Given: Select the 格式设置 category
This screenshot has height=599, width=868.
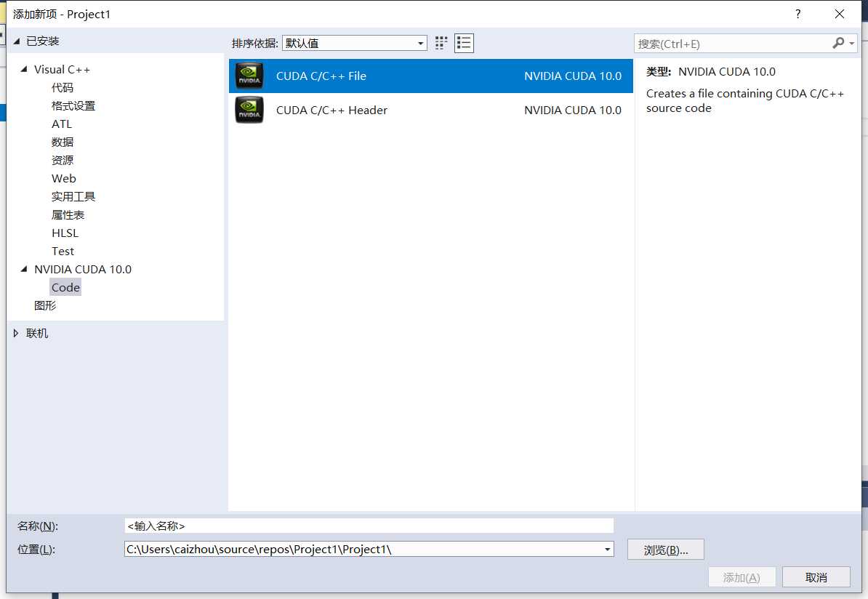Looking at the screenshot, I should point(73,105).
